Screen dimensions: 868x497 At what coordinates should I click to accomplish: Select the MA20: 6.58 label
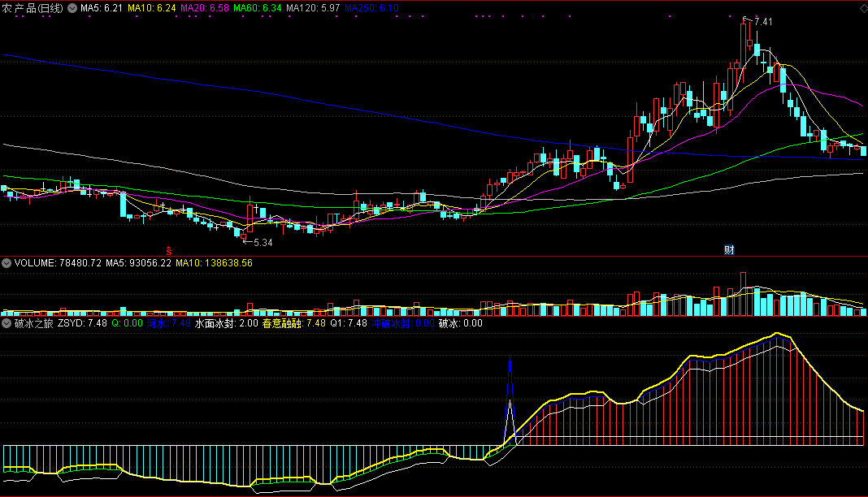pyautogui.click(x=204, y=8)
